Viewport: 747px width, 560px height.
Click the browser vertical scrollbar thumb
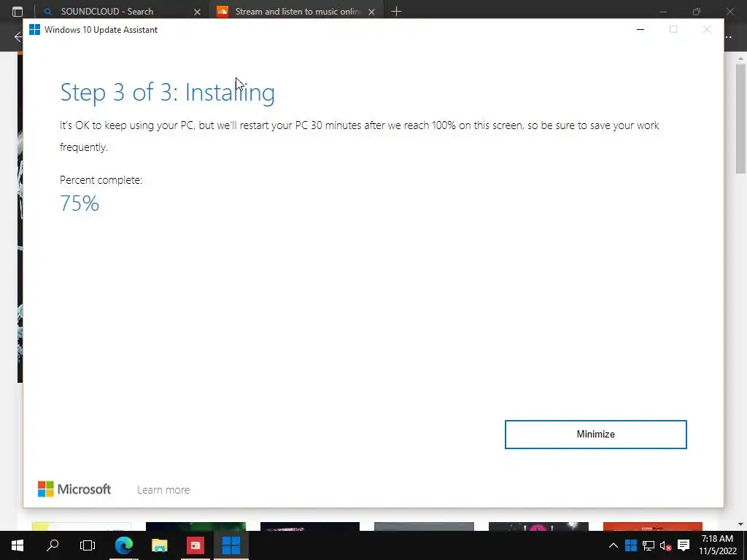740,119
